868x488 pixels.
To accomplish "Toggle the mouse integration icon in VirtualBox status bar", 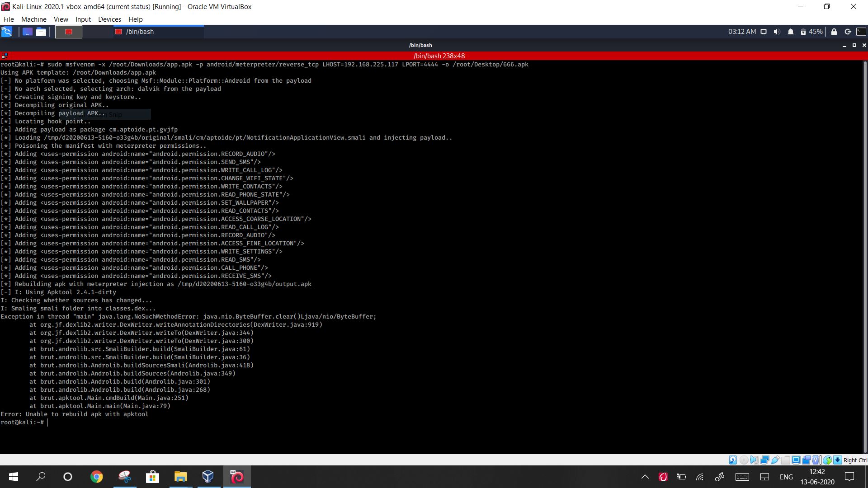I will click(828, 460).
